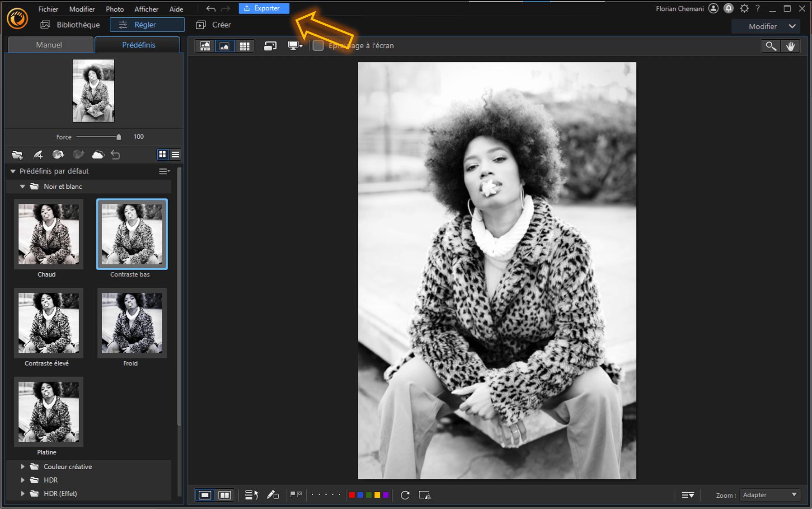
Task: Open Bibliothèque module
Action: pyautogui.click(x=70, y=25)
